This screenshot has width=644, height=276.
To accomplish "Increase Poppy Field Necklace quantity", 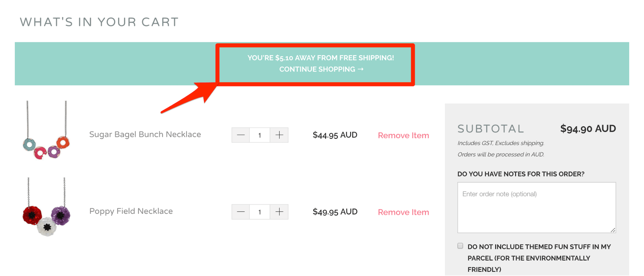I will 279,212.
